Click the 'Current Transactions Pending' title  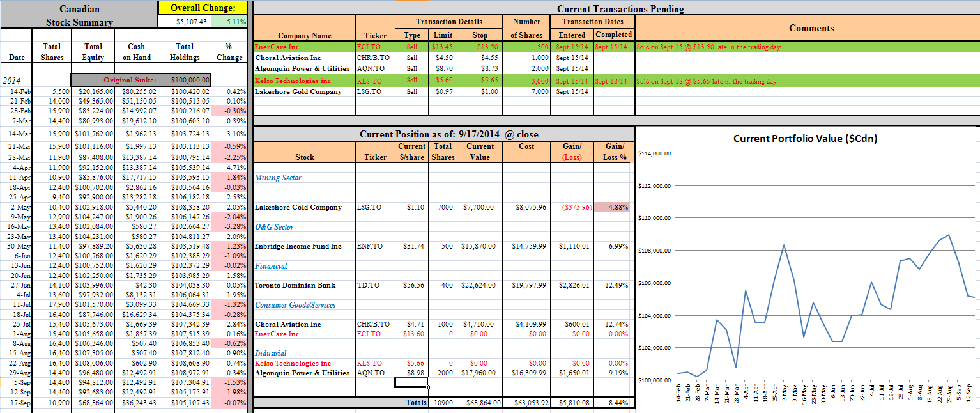pyautogui.click(x=620, y=9)
